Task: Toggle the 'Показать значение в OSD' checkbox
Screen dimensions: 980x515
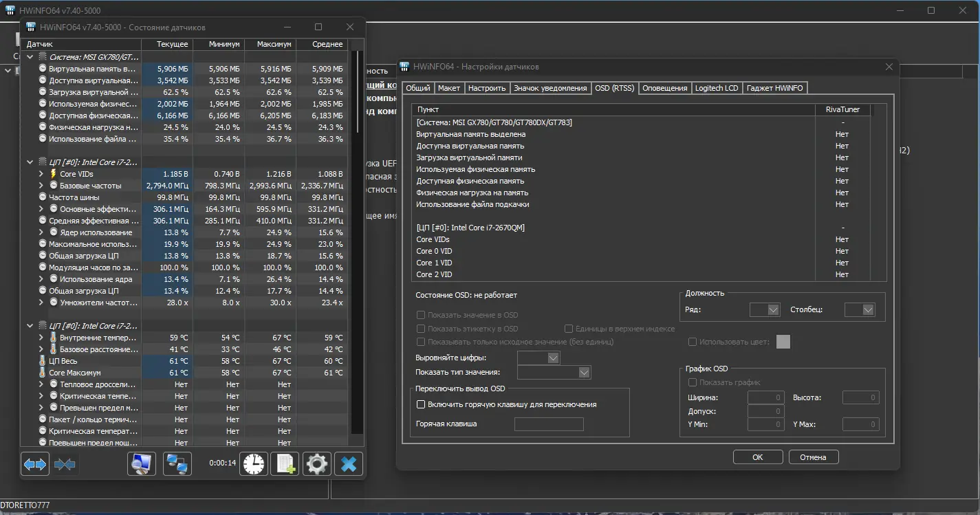Action: tap(421, 315)
